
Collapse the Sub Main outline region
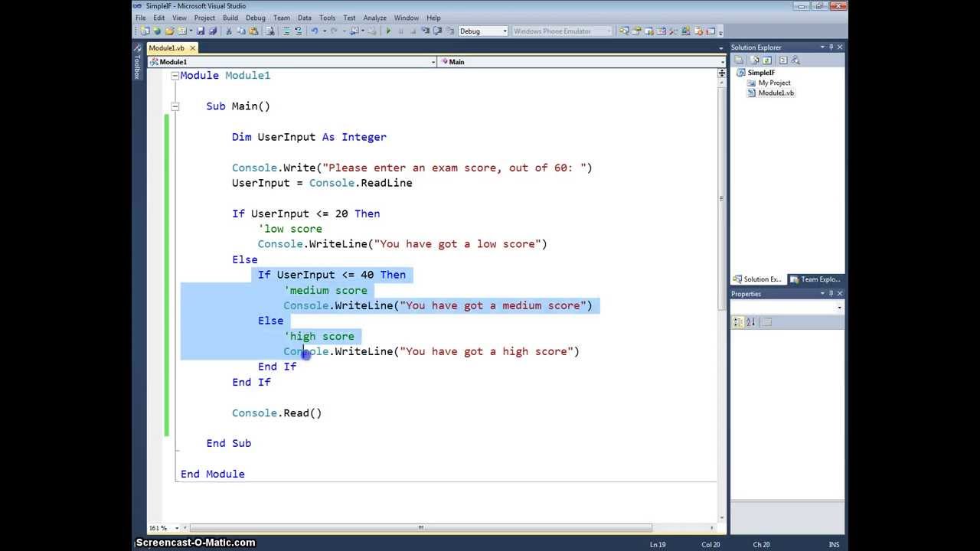point(175,106)
